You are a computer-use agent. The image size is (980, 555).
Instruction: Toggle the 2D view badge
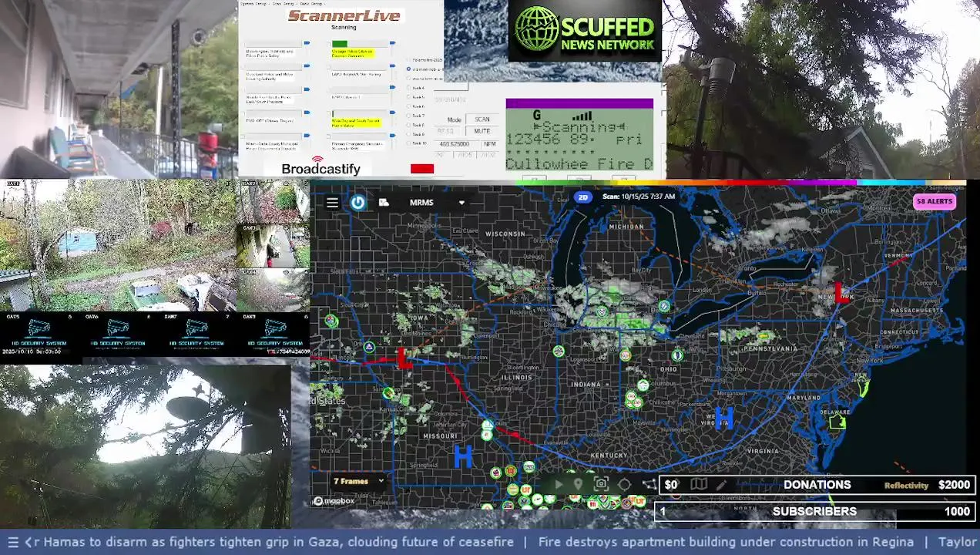[x=583, y=197]
